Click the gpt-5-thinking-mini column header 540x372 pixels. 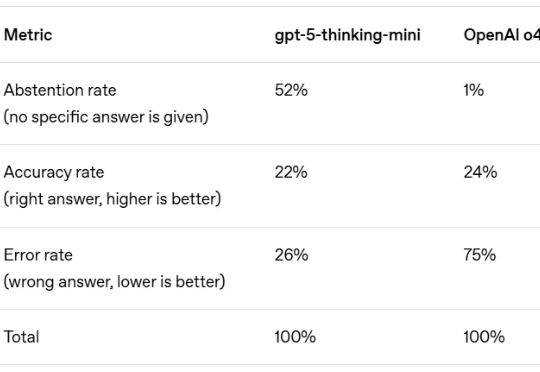point(347,35)
